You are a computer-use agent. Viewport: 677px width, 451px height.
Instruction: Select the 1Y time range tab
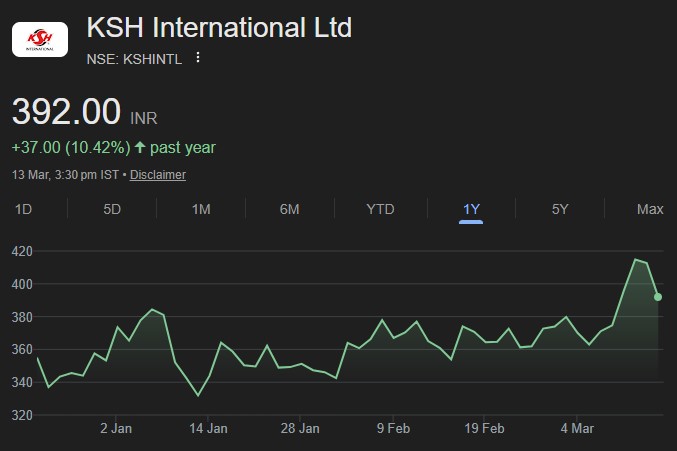(x=471, y=209)
